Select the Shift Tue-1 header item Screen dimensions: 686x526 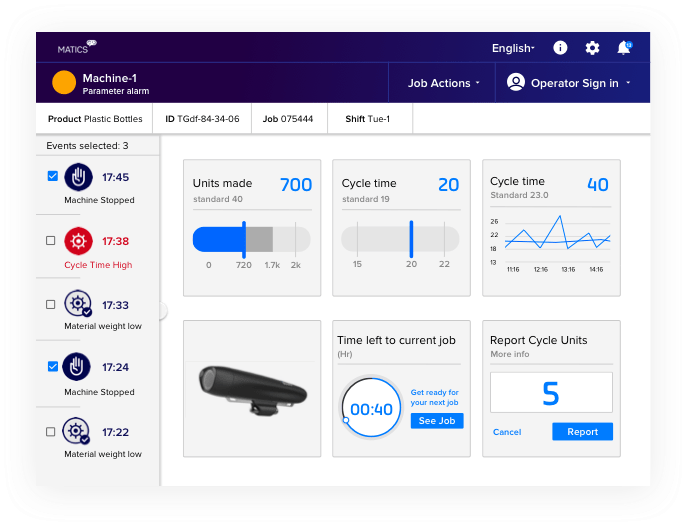368,119
